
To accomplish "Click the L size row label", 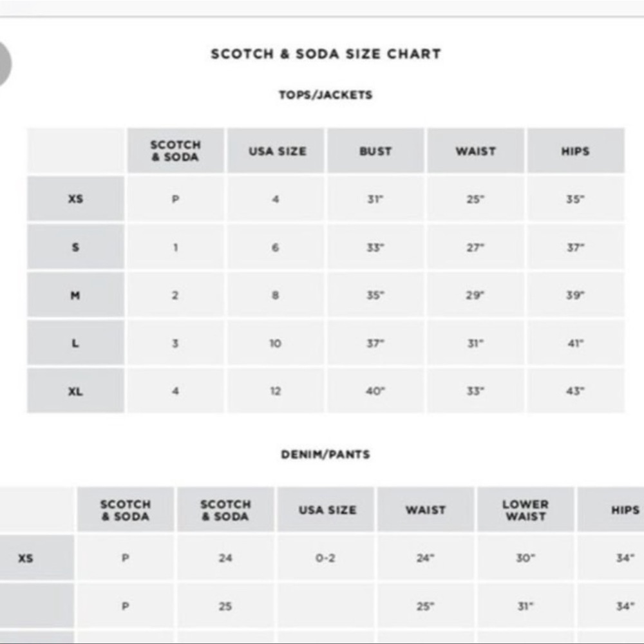I will coord(75,343).
